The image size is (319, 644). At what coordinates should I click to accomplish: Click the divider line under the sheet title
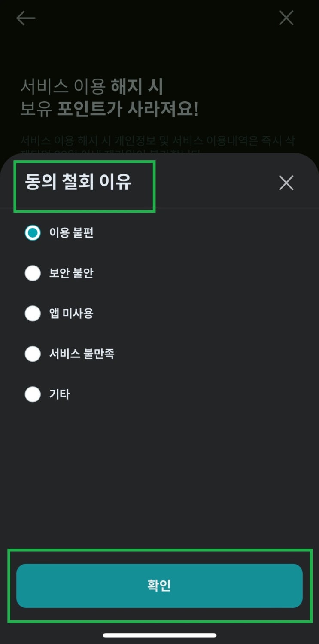click(236, 208)
